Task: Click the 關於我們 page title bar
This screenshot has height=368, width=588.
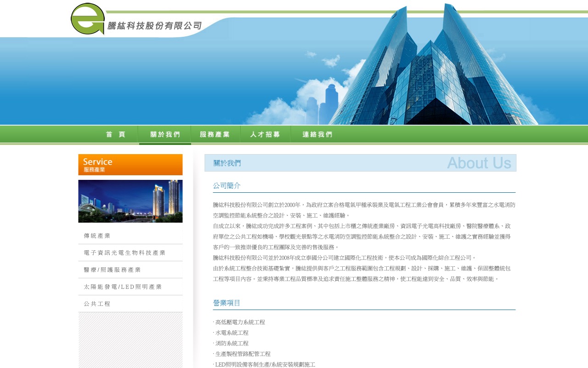Action: click(360, 163)
